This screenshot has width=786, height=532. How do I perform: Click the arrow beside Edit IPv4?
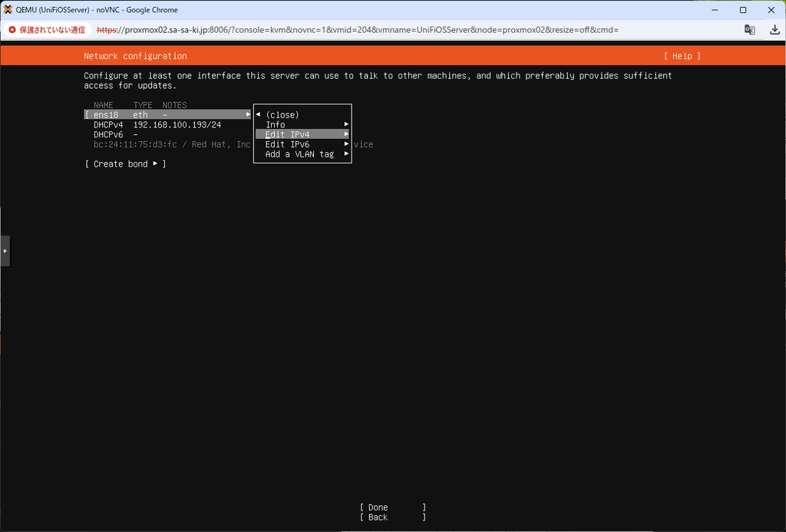click(346, 134)
